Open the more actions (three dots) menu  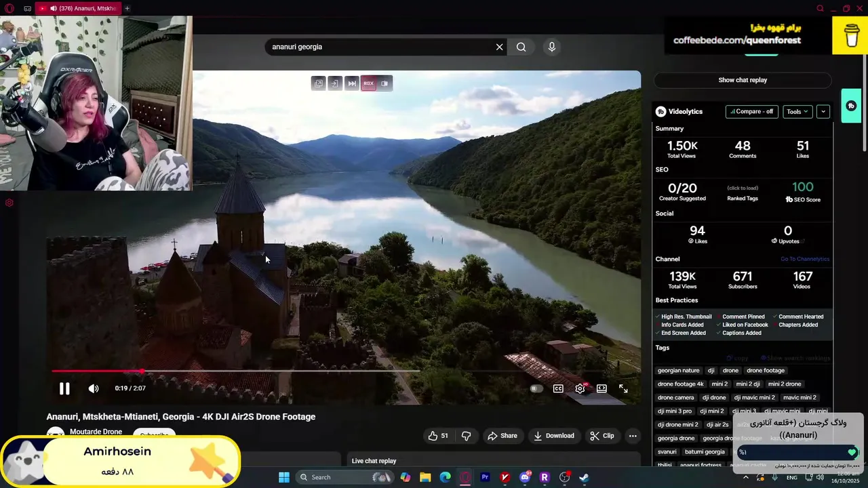pos(633,436)
